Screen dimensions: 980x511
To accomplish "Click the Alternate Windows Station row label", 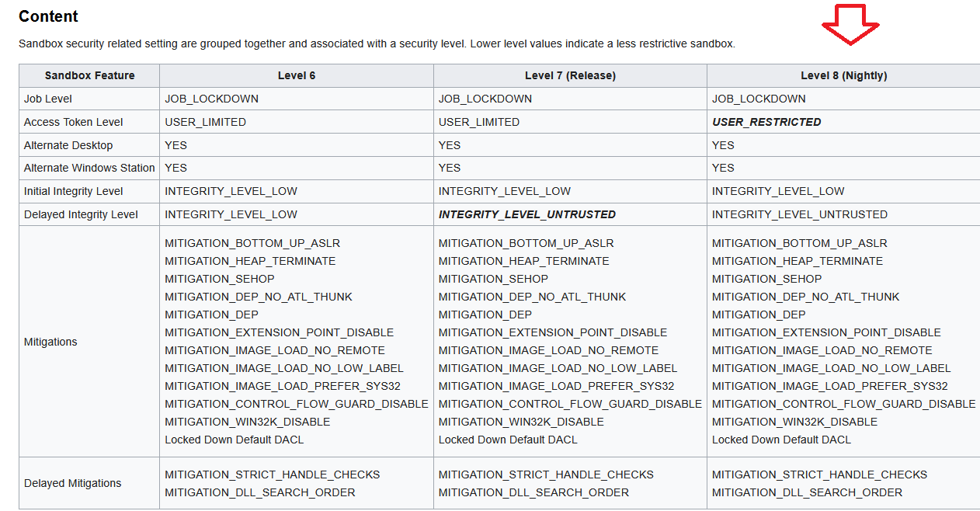I will click(89, 168).
